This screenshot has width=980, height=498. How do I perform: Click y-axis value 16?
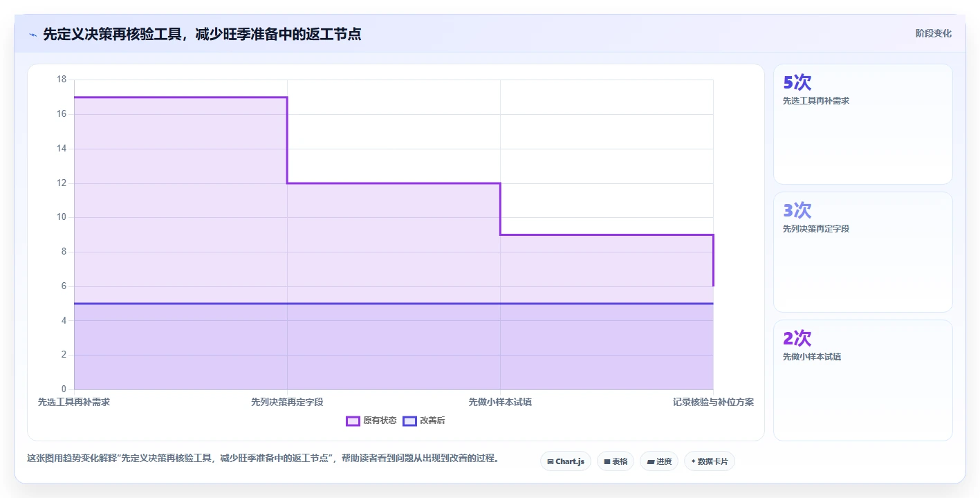point(62,114)
